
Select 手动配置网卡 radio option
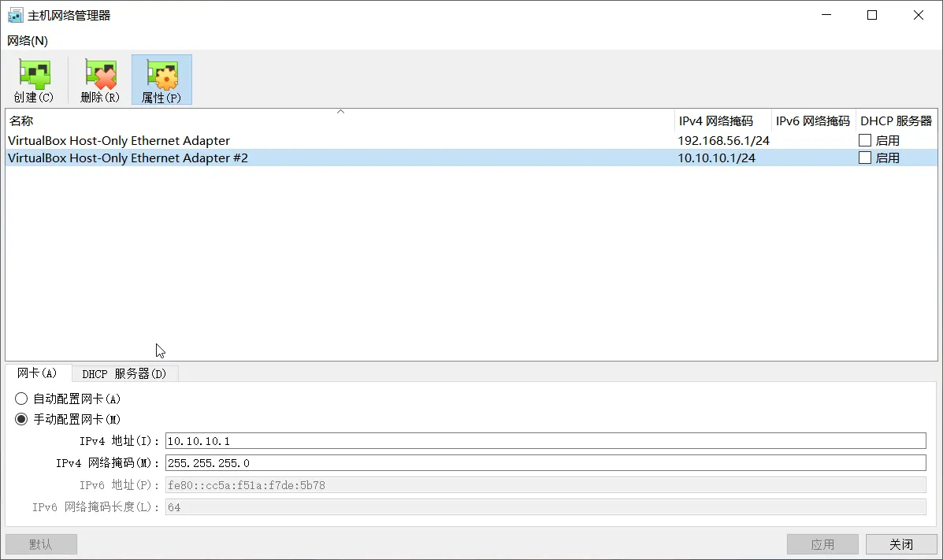pyautogui.click(x=21, y=419)
